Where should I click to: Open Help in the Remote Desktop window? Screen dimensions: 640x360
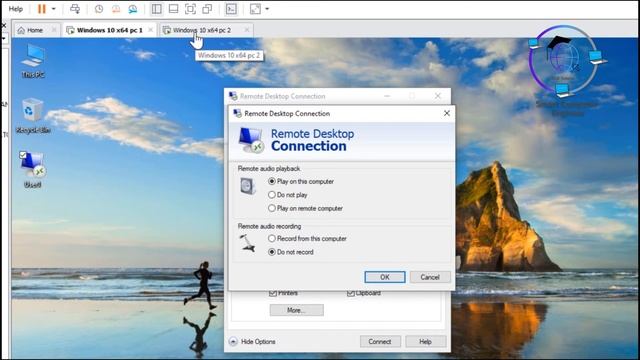pos(425,342)
